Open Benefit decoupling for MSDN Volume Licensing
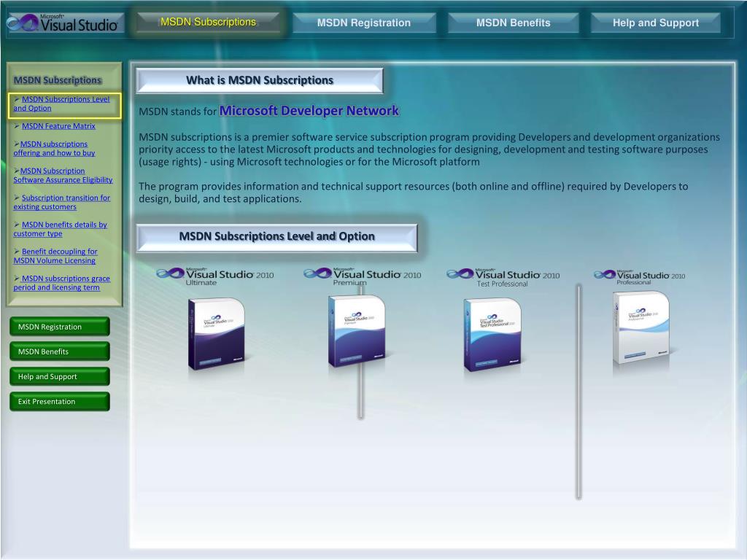Viewport: 747px width, 560px height. [55, 256]
